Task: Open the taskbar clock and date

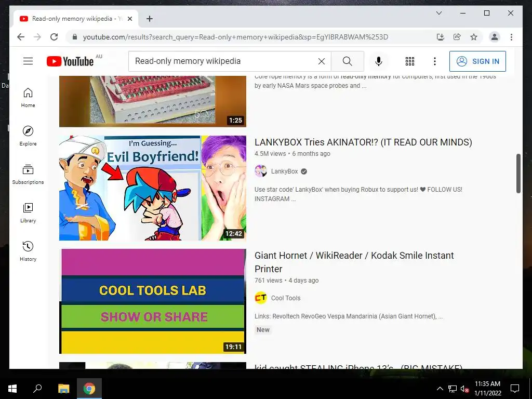Action: pos(487,389)
